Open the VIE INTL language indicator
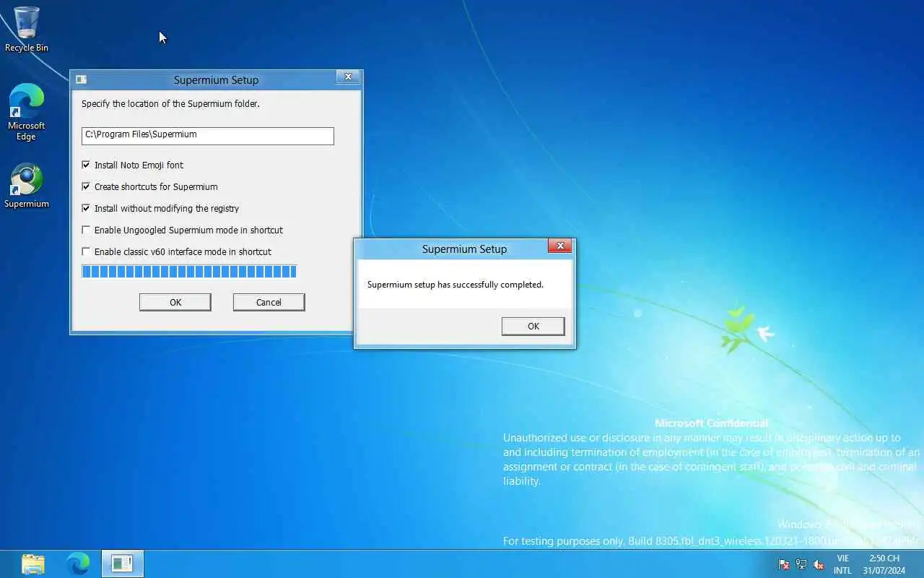 [842, 564]
